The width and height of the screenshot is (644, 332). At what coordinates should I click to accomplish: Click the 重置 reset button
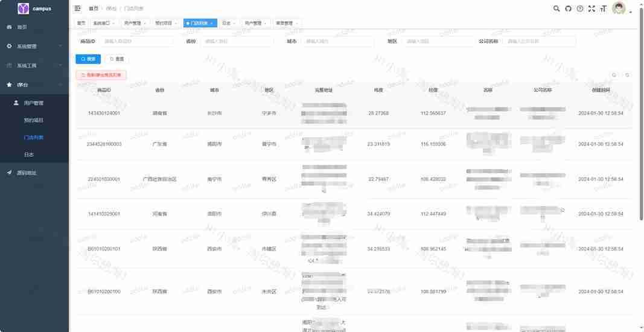tap(117, 59)
